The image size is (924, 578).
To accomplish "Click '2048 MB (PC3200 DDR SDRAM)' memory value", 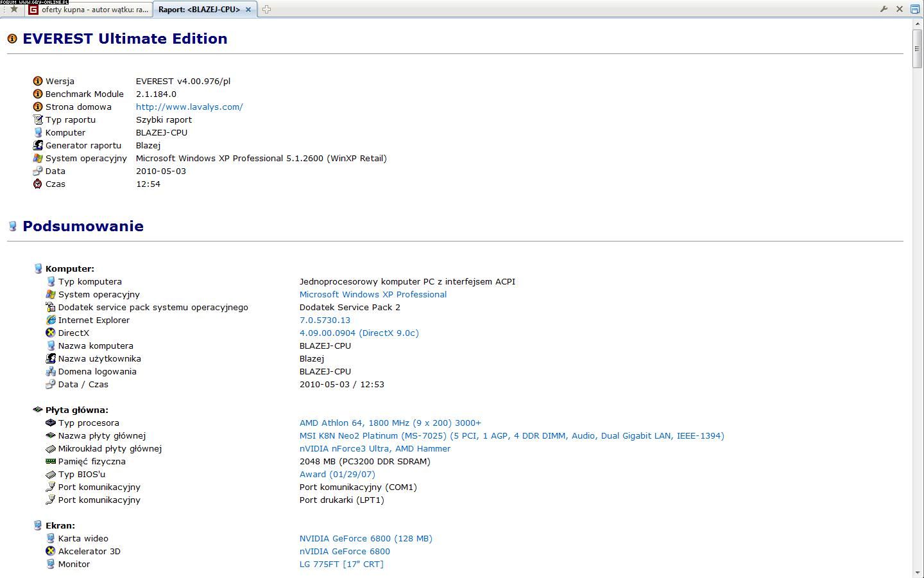I will click(365, 461).
